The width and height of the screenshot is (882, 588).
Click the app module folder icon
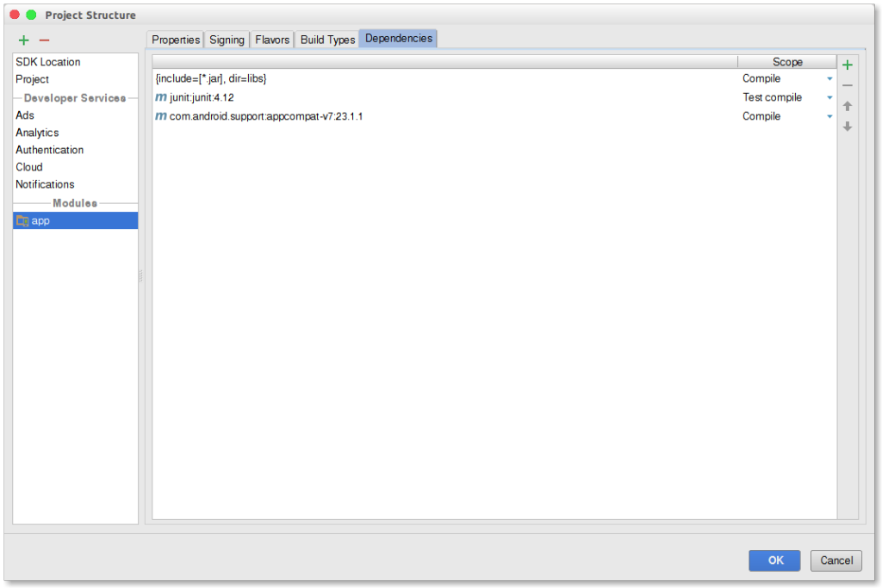point(22,220)
